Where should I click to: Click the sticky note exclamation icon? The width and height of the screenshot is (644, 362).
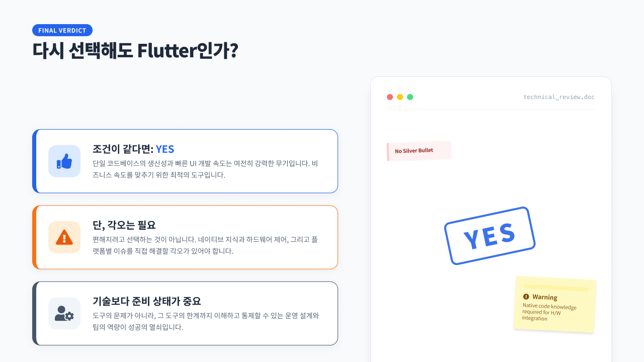click(526, 296)
